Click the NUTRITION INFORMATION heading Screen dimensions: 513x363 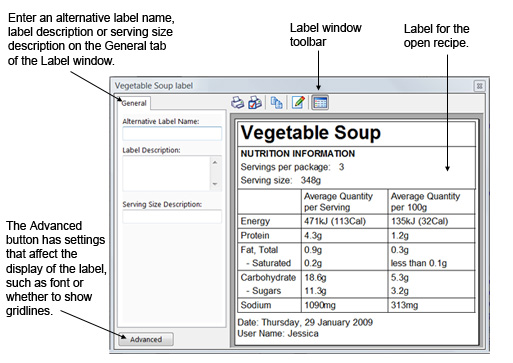pyautogui.click(x=298, y=154)
